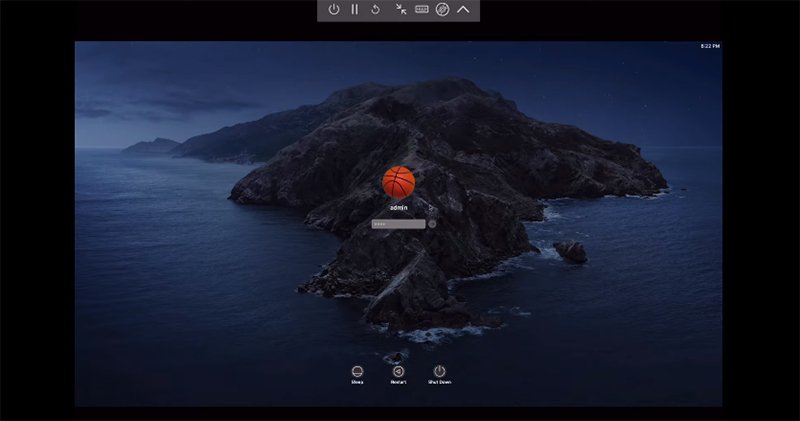Click the power icon in VM toolbar

coord(334,9)
